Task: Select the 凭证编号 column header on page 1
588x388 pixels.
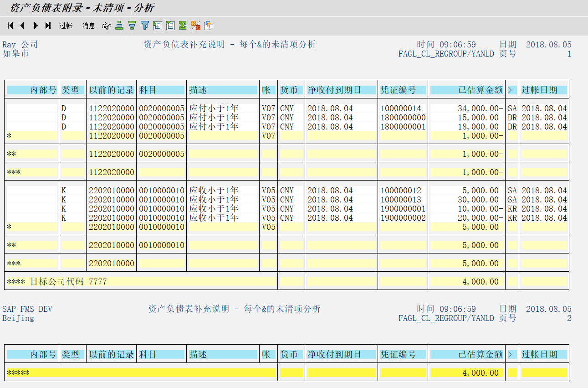Action: pyautogui.click(x=403, y=90)
